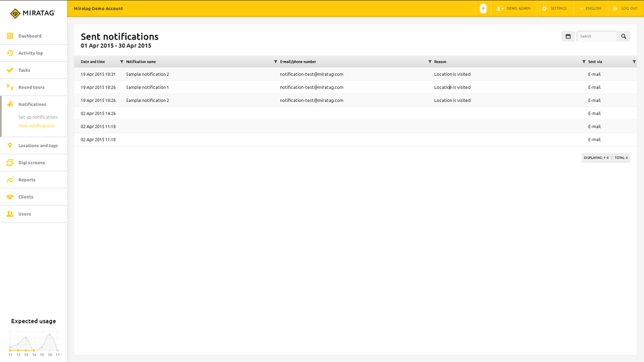Image resolution: width=644 pixels, height=362 pixels.
Task: Click the 01 Apr 2015 - 30 Apr 2015 date range
Action: pyautogui.click(x=116, y=46)
